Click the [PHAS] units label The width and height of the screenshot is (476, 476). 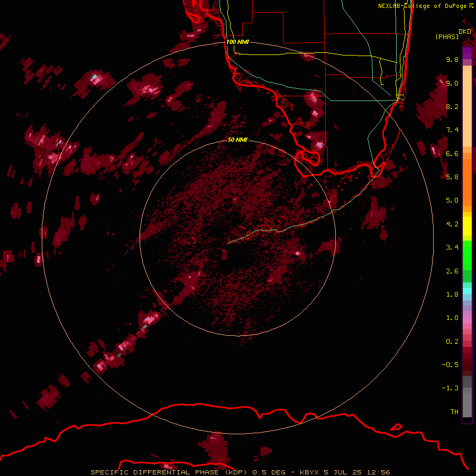[x=447, y=37]
